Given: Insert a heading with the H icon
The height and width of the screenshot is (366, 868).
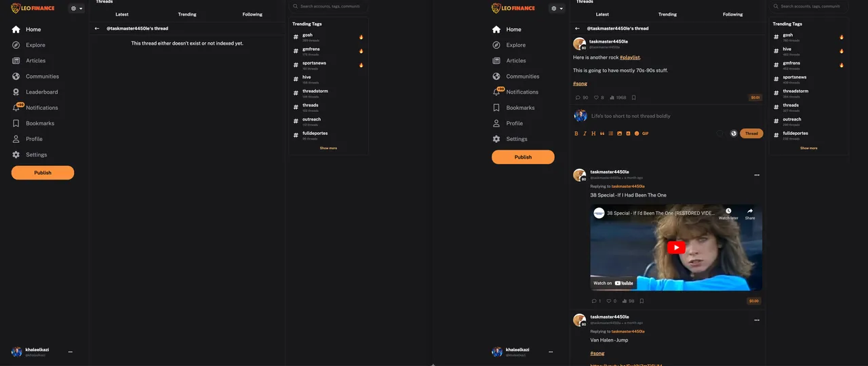Looking at the screenshot, I should point(593,134).
